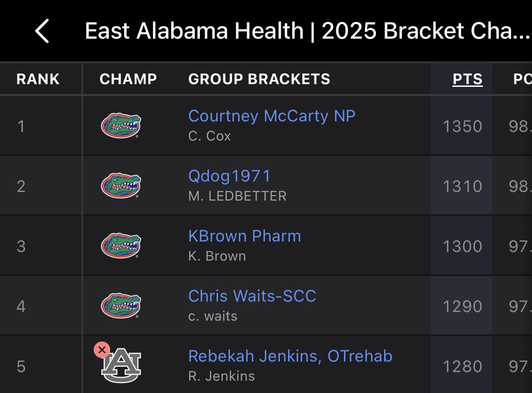The width and height of the screenshot is (532, 393).
Task: Click the partially visible PCT column header
Action: click(x=522, y=79)
